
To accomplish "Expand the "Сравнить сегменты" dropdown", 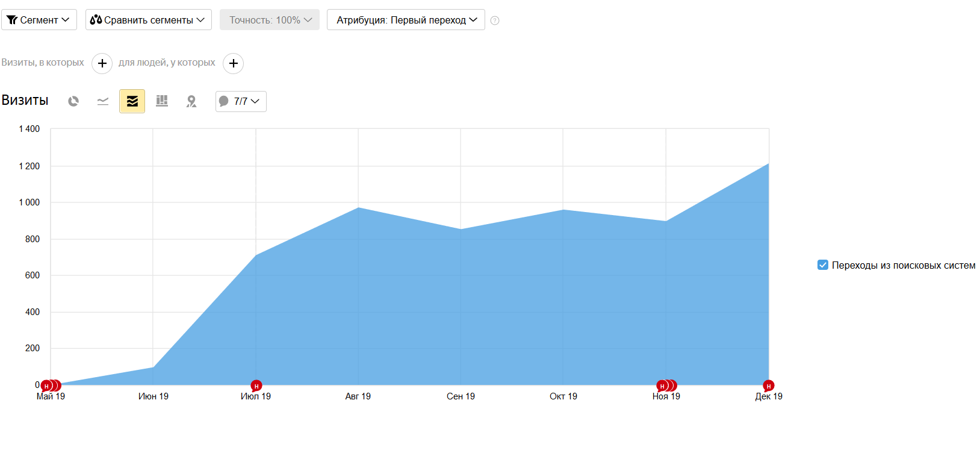I will click(149, 20).
